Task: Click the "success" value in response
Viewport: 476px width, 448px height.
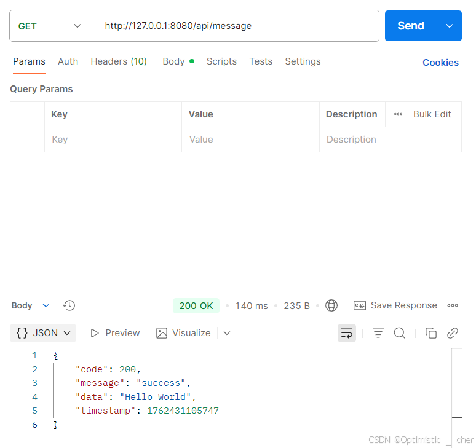Action: coord(161,383)
